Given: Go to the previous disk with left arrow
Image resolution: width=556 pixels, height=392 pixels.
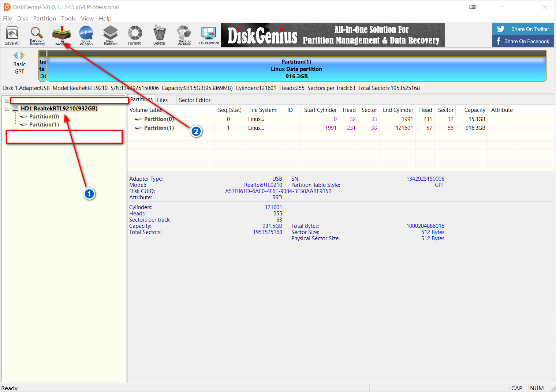Looking at the screenshot, I should (x=16, y=56).
